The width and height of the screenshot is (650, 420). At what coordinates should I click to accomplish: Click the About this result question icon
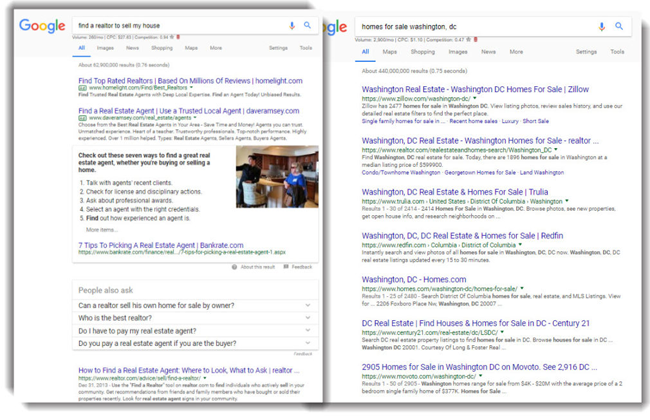point(234,267)
